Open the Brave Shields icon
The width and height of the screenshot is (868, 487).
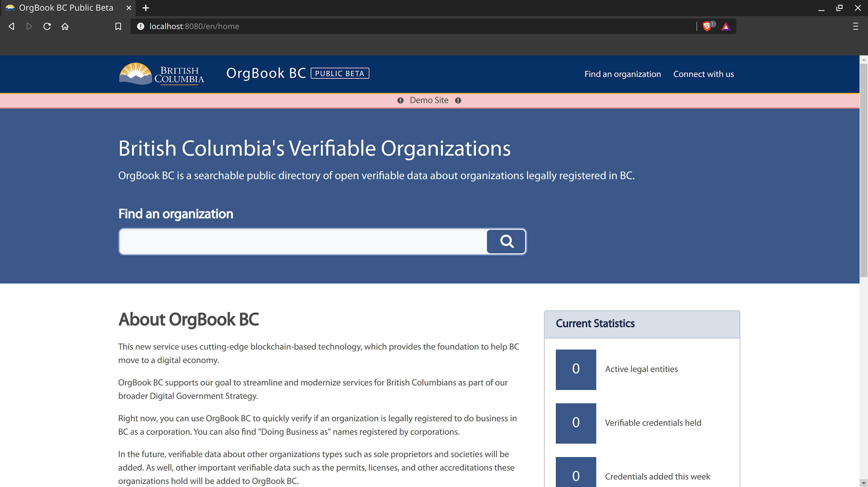coord(707,26)
